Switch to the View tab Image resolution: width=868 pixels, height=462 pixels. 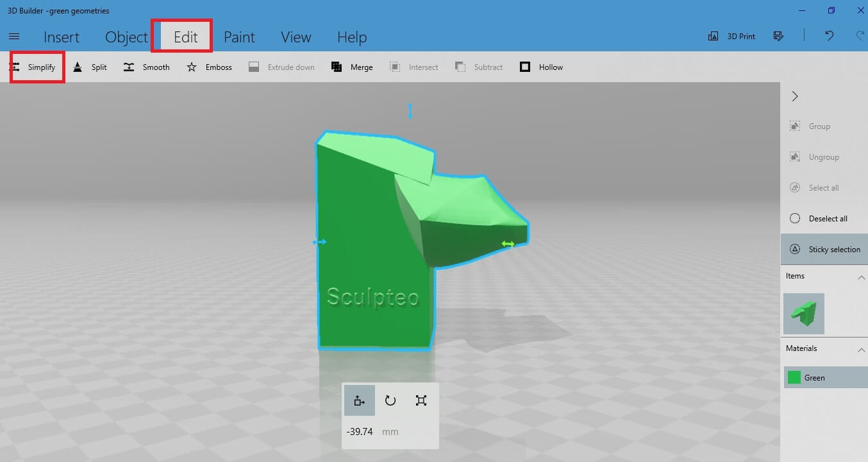296,37
